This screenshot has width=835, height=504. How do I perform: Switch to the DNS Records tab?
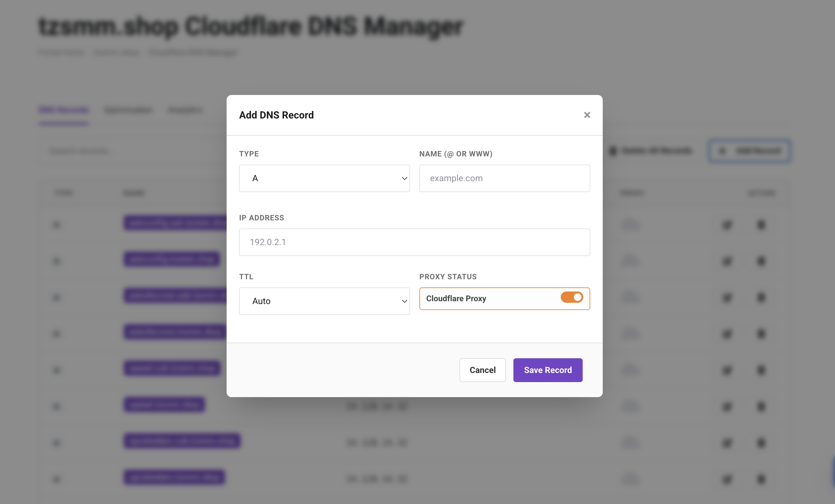[x=64, y=110]
